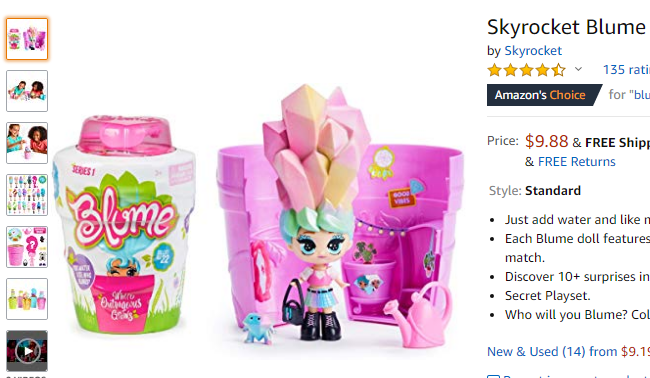Viewport: 650px width, 378px height.
Task: Click the pink watering can in the image
Action: (419, 315)
